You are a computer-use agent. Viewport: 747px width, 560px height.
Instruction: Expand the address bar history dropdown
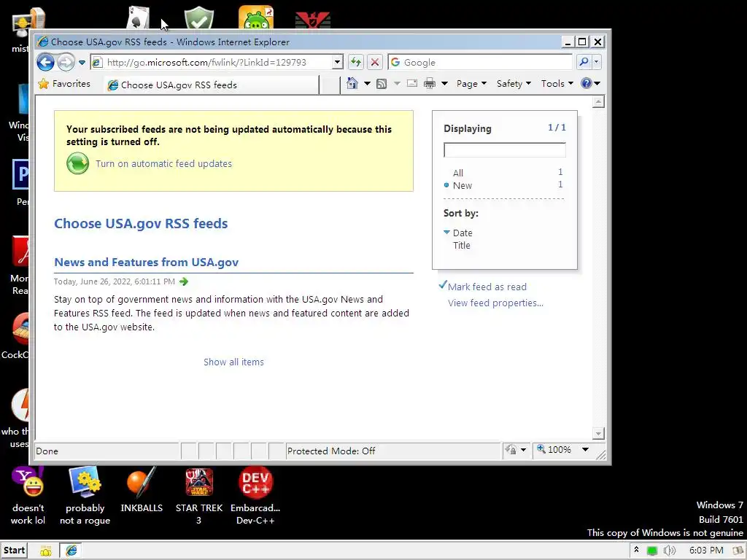click(337, 63)
